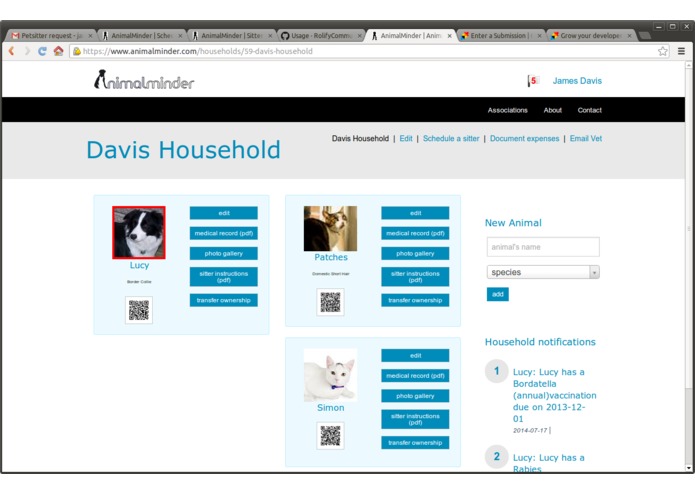Click Davis Household breadcrumb text
This screenshot has width=695, height=494.
(360, 138)
